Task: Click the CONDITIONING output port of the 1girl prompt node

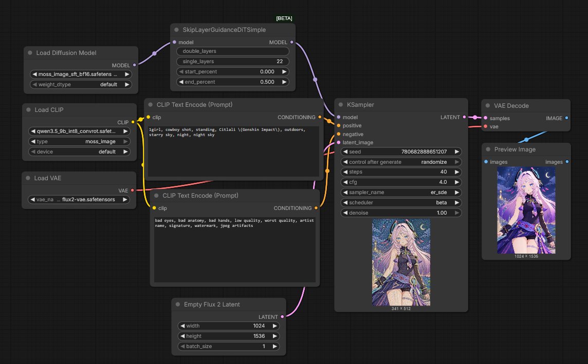Action: click(x=320, y=117)
